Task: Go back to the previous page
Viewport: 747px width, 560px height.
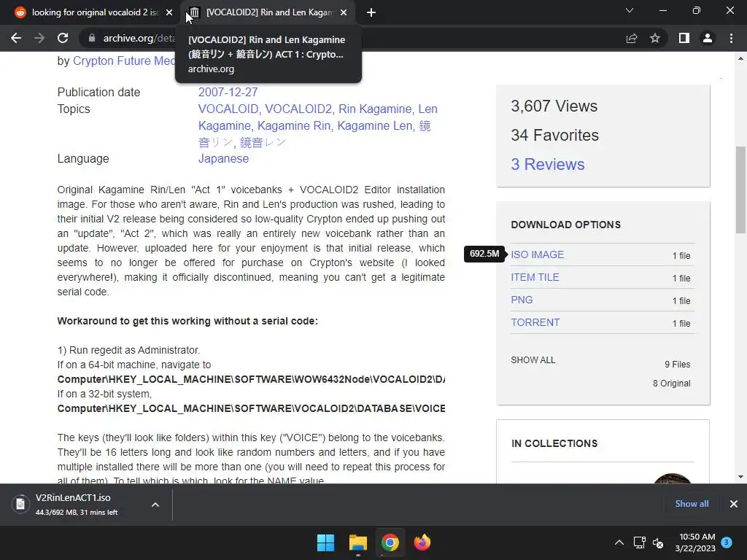Action: [x=16, y=38]
